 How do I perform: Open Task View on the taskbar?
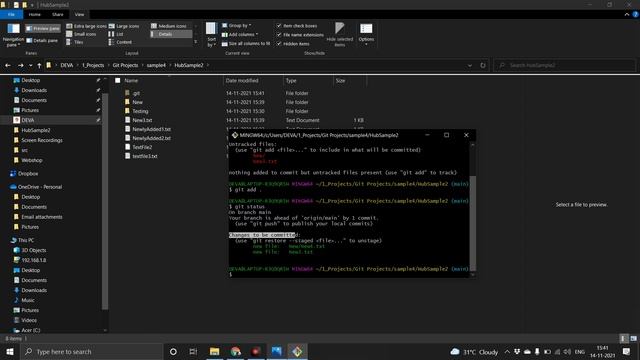coord(193,351)
